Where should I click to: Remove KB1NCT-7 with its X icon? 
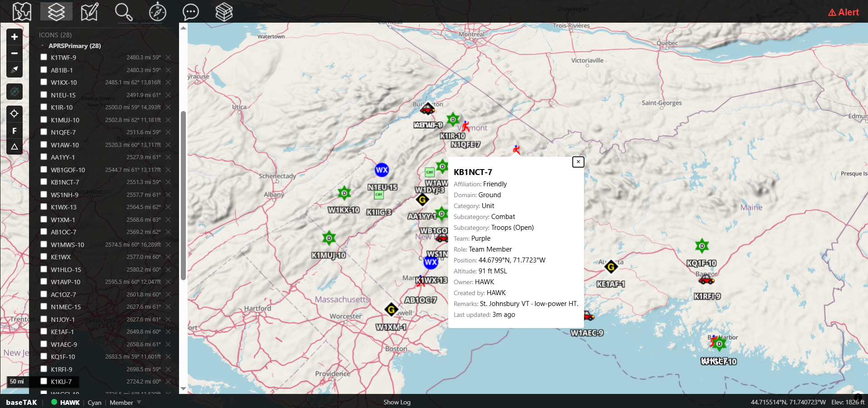point(168,182)
